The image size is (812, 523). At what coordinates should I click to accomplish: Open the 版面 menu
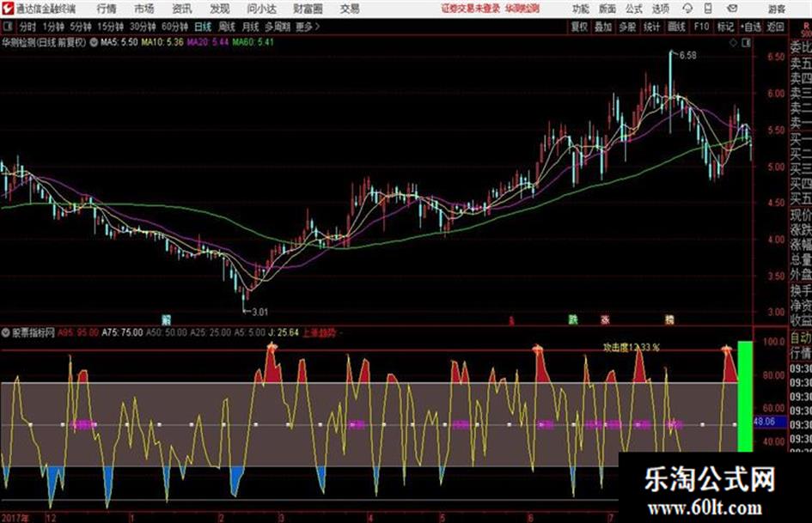[x=607, y=9]
